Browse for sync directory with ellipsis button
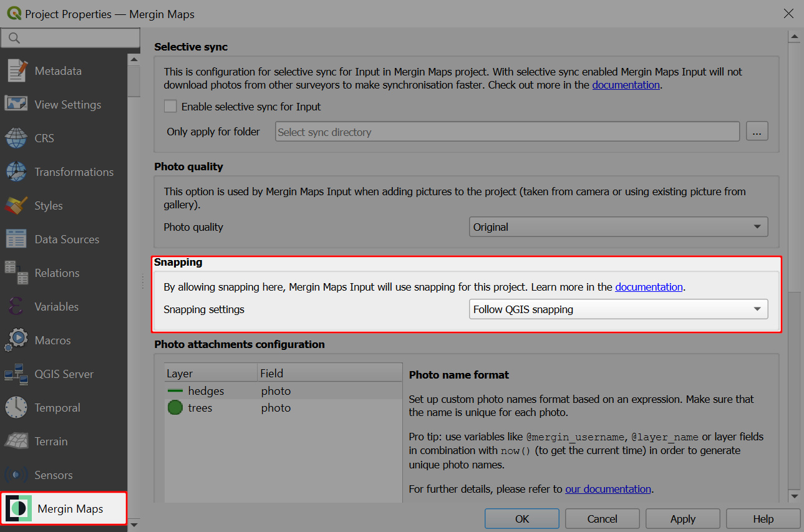 point(757,132)
